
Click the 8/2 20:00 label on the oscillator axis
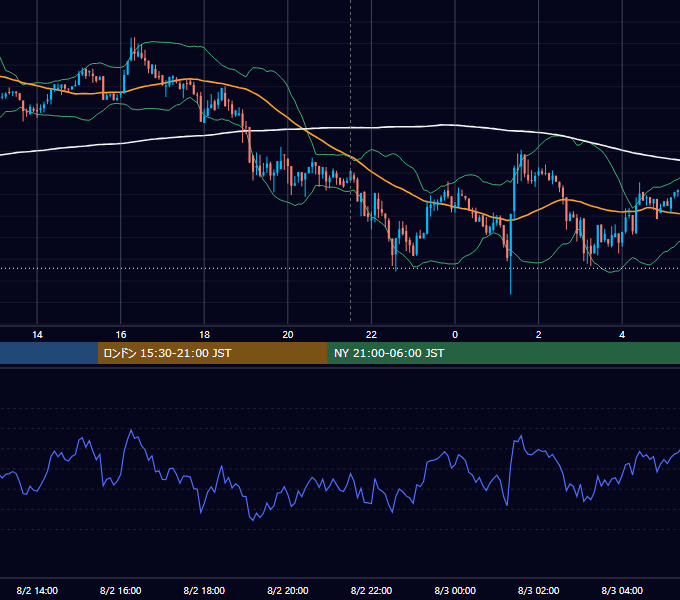coord(288,590)
